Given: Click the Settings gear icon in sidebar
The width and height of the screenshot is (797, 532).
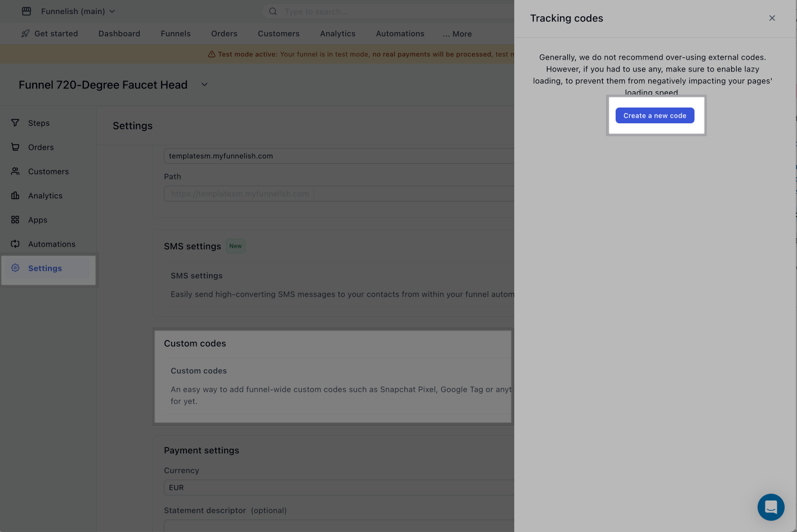Looking at the screenshot, I should 15,268.
